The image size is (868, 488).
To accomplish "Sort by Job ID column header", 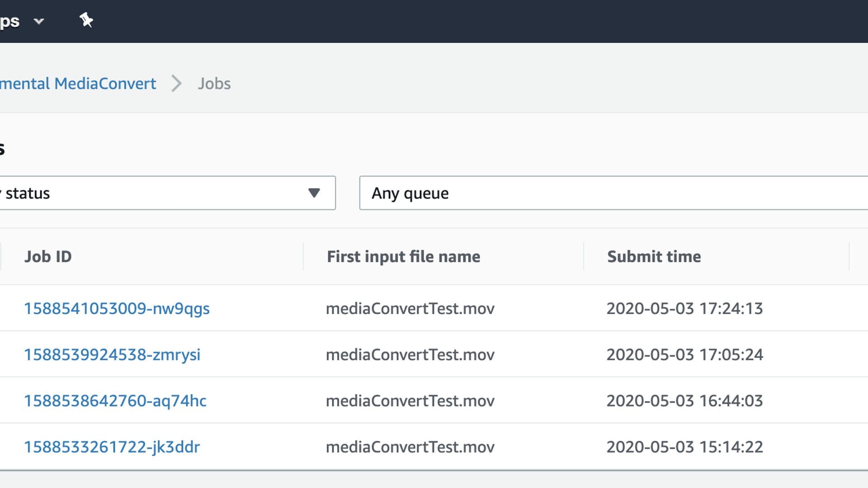I will coord(48,257).
